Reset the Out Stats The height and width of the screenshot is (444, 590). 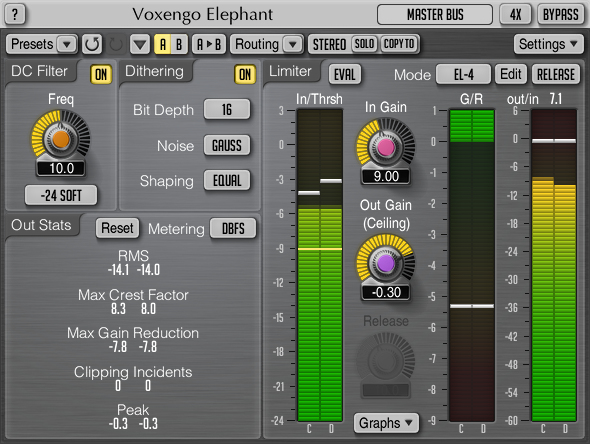click(117, 228)
